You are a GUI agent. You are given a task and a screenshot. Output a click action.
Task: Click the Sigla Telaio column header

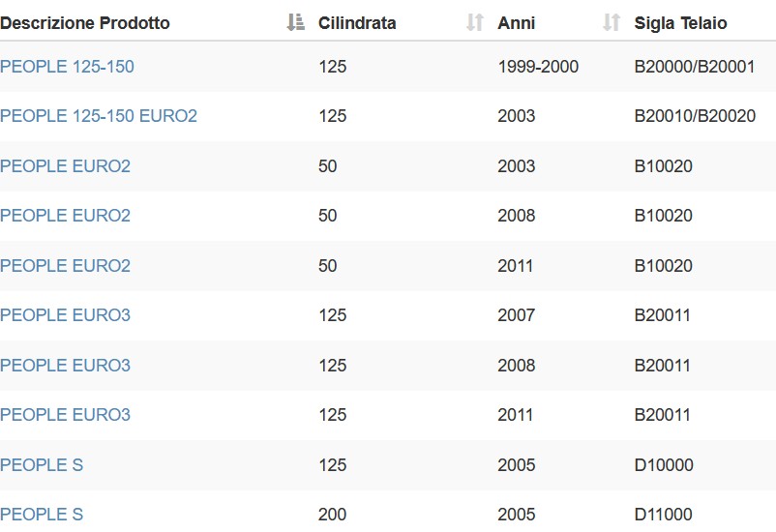click(x=680, y=23)
